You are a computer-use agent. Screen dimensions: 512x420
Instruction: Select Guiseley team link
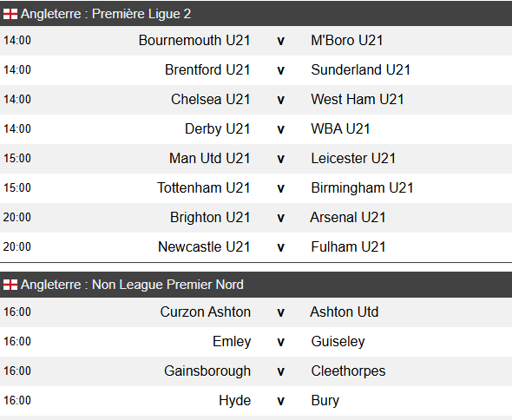pos(338,342)
